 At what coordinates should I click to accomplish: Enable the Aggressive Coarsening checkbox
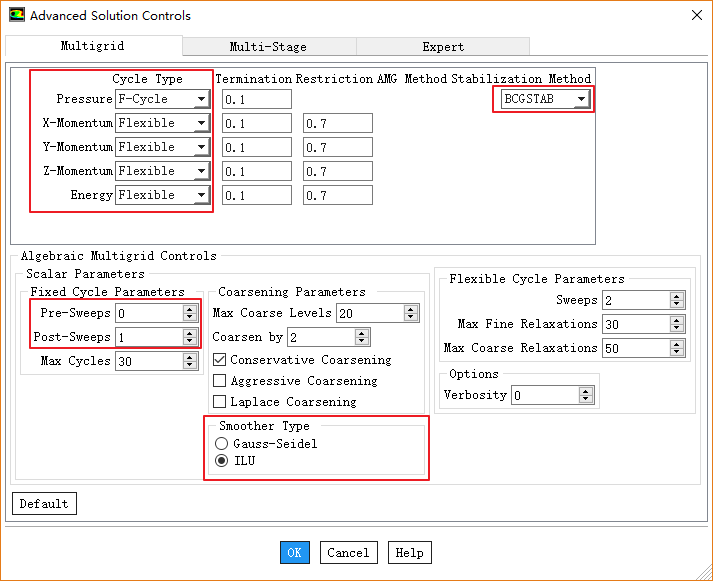click(220, 381)
